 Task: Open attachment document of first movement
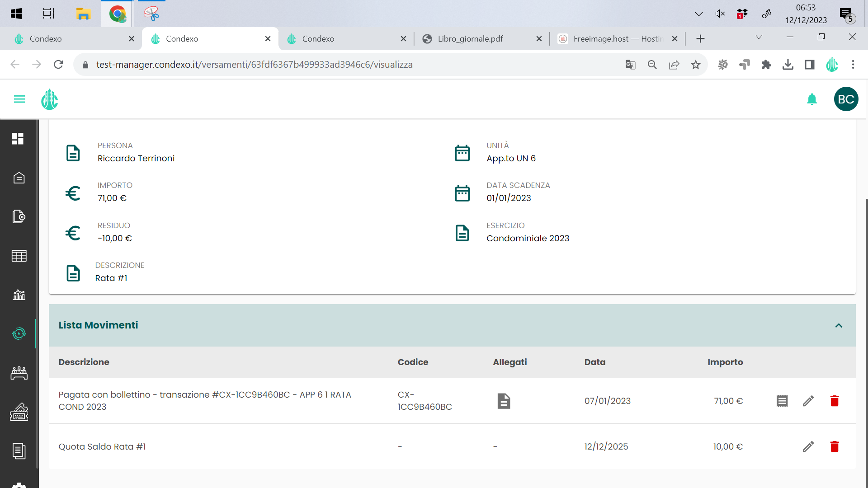tap(504, 401)
